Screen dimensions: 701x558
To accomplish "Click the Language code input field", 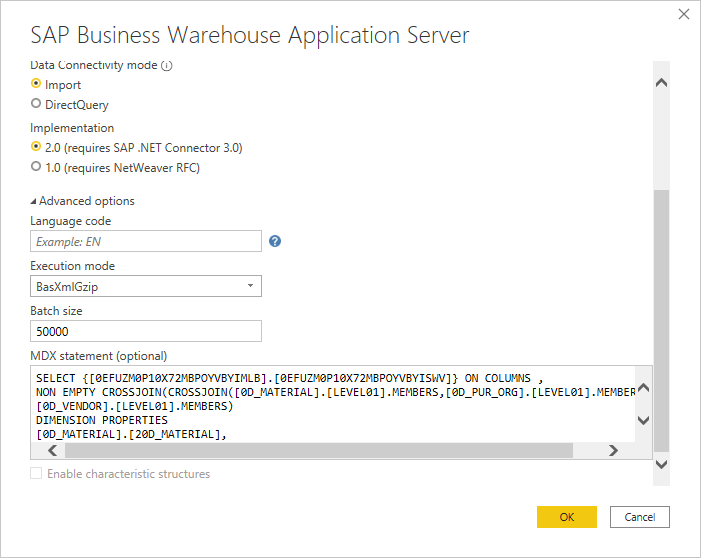I will click(x=146, y=241).
